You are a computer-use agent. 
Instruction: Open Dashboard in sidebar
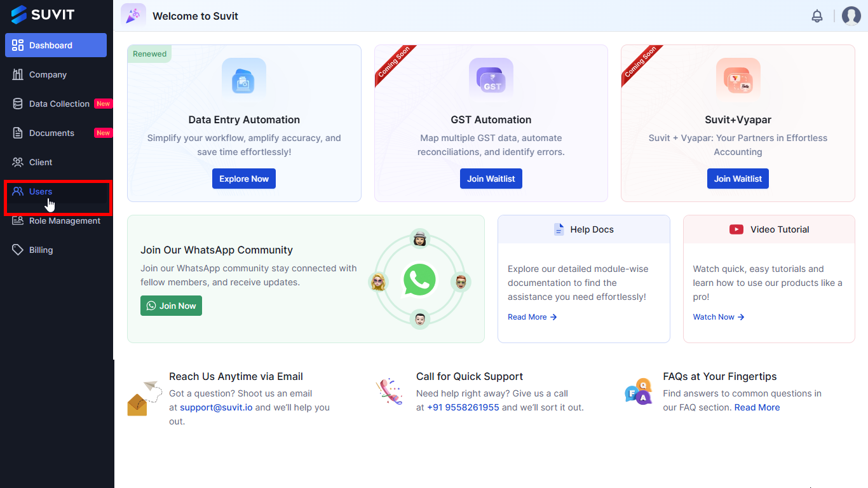pos(56,45)
